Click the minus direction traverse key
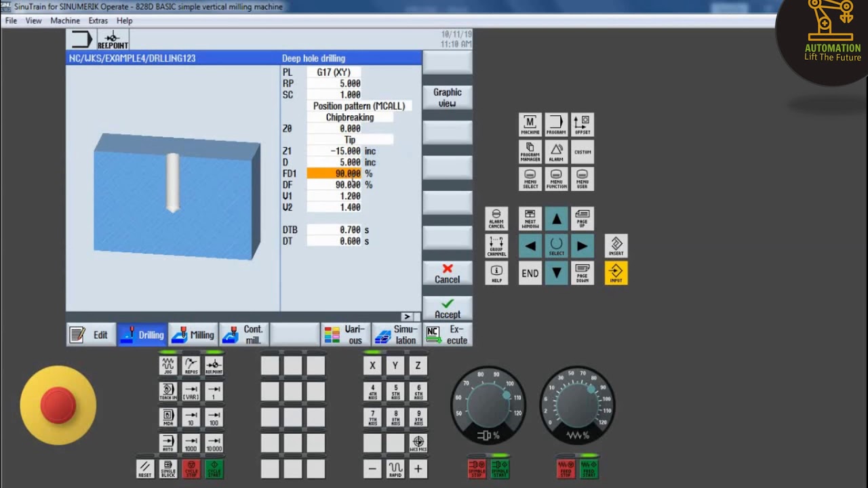The image size is (868, 488). 372,469
